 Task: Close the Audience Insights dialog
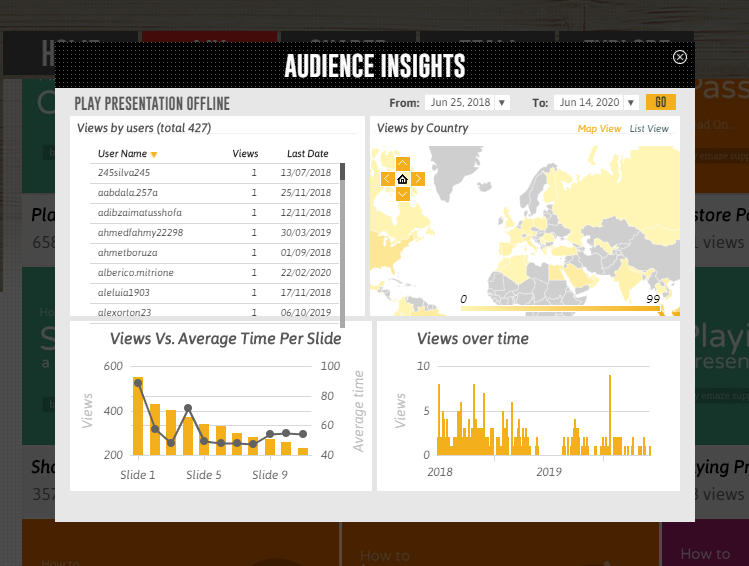[x=680, y=58]
